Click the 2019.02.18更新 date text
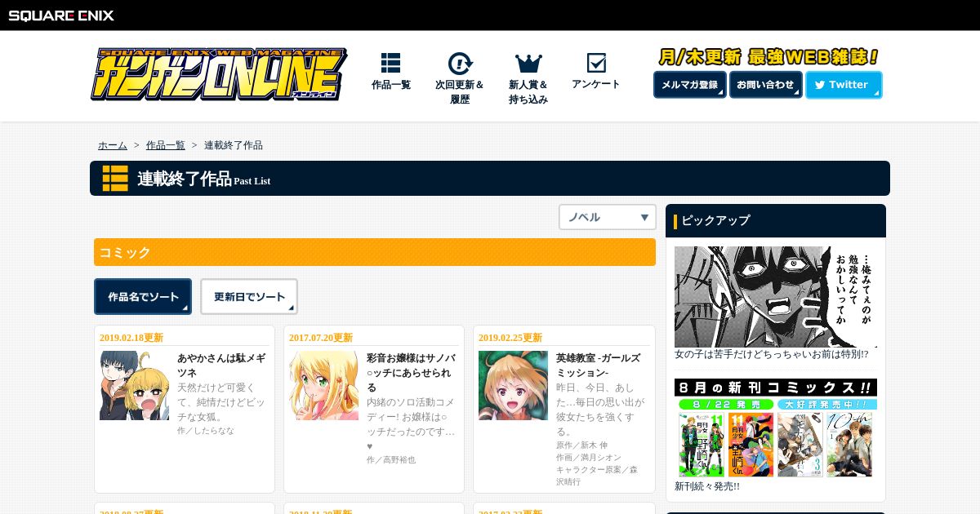This screenshot has height=514, width=980. pyautogui.click(x=131, y=338)
